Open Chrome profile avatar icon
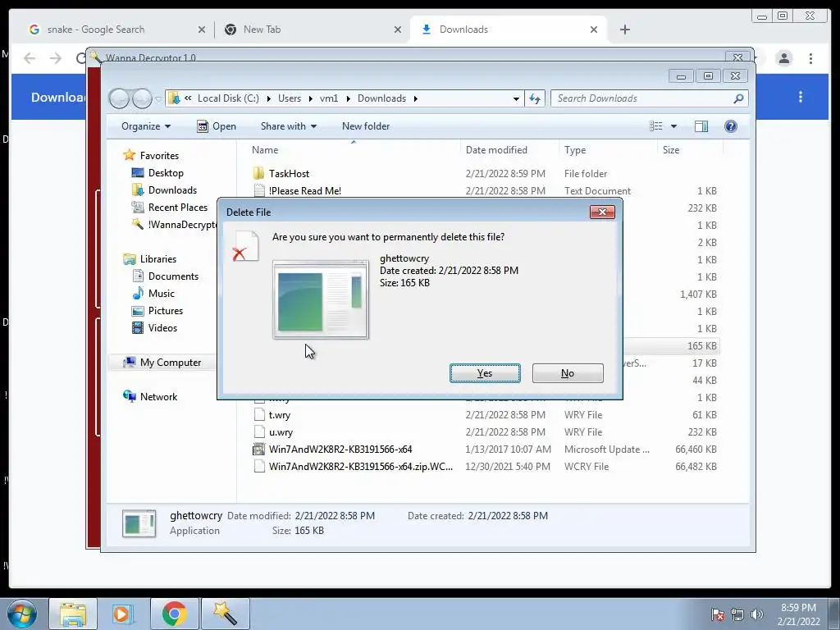This screenshot has height=630, width=840. coord(783,58)
